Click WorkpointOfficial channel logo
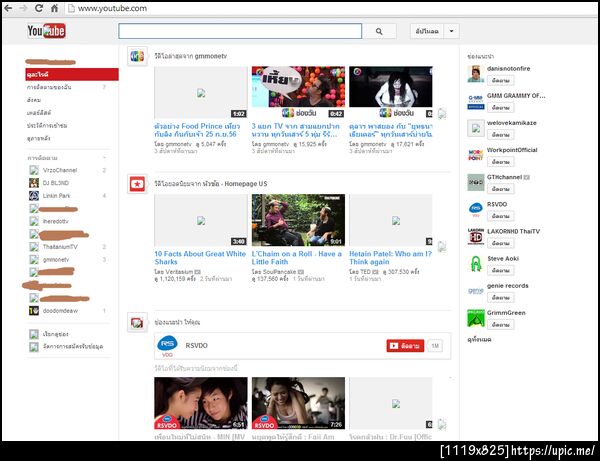 point(476,156)
